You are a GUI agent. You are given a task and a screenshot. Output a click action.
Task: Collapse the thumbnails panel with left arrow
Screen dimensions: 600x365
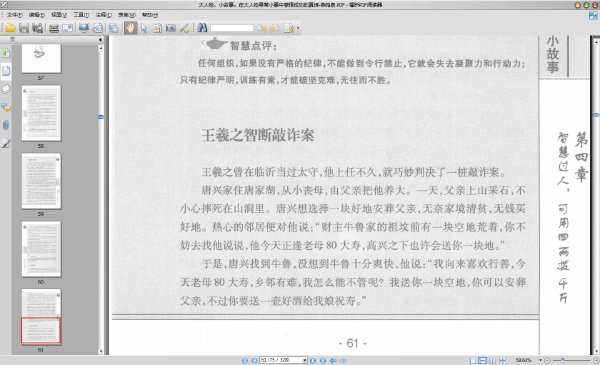[100, 40]
